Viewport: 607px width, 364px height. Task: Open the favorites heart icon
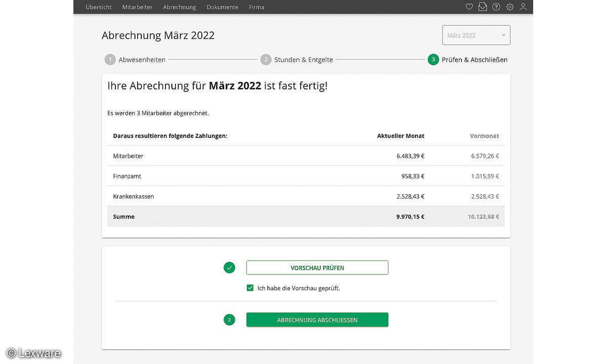point(469,7)
